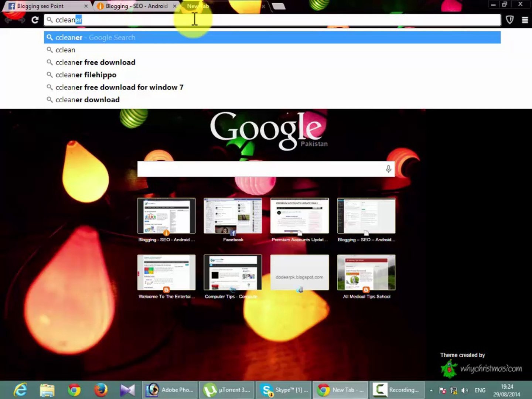Click the browser forward arrow
Viewport: 532px width, 399px height.
click(x=22, y=20)
